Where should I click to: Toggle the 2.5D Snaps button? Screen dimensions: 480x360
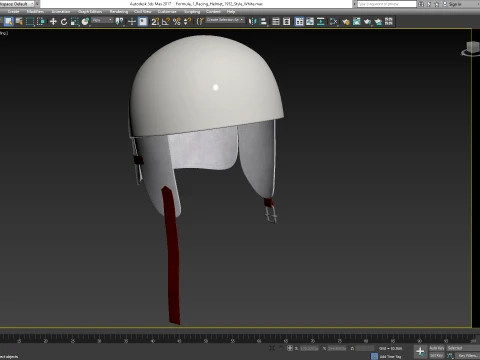(x=155, y=22)
